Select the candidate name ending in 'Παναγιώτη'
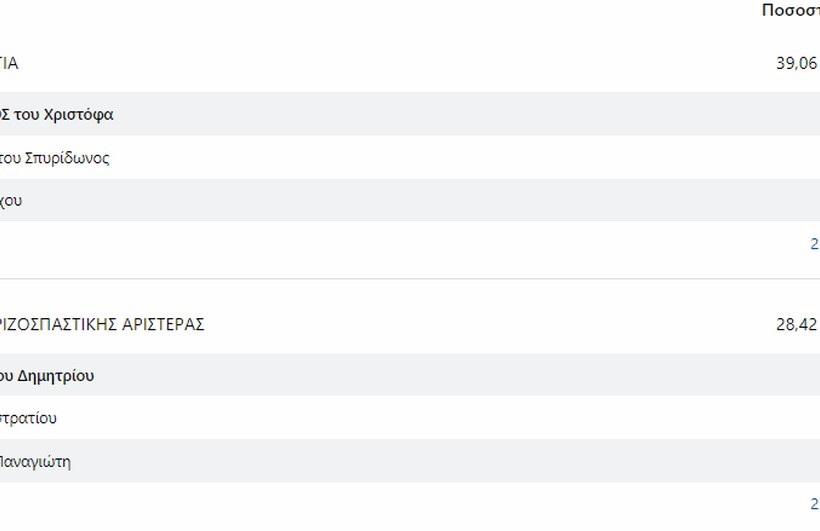Viewport: 820px width, 531px height. click(35, 462)
